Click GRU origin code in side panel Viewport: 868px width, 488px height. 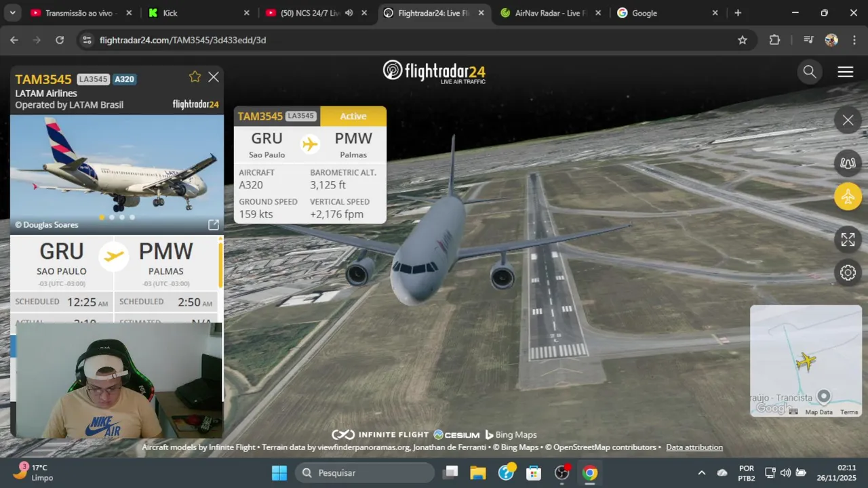(62, 251)
